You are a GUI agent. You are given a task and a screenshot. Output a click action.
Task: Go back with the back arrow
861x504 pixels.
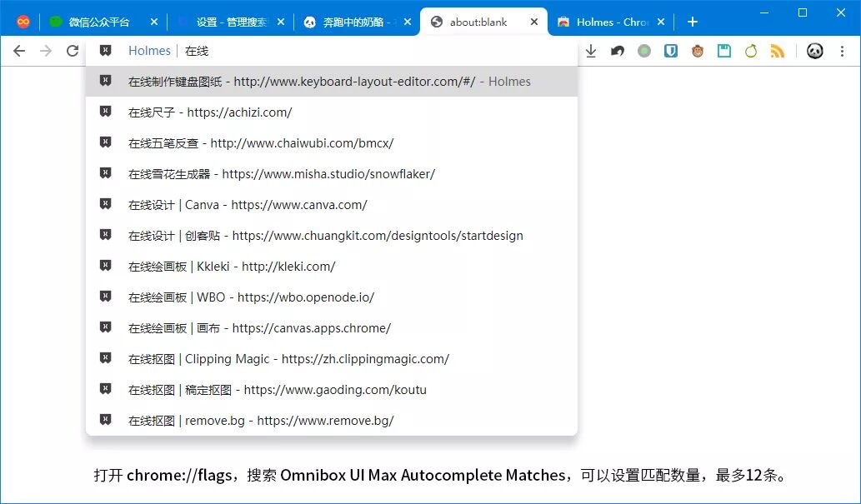point(19,51)
